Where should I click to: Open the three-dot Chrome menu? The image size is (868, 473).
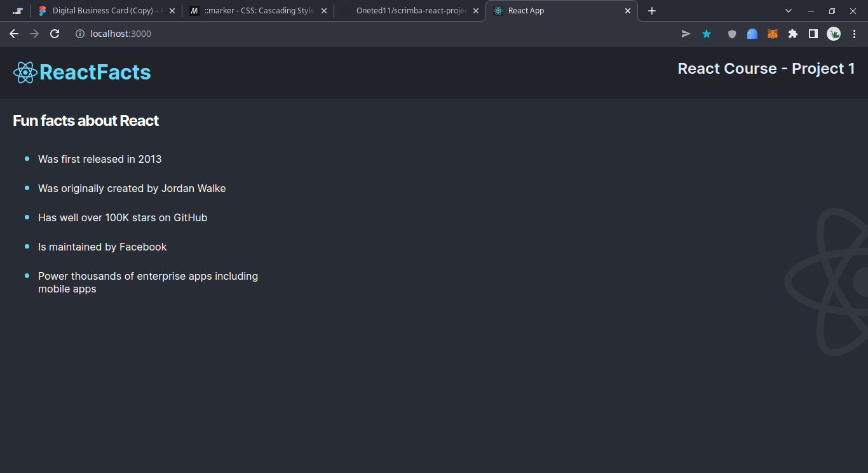pos(855,34)
